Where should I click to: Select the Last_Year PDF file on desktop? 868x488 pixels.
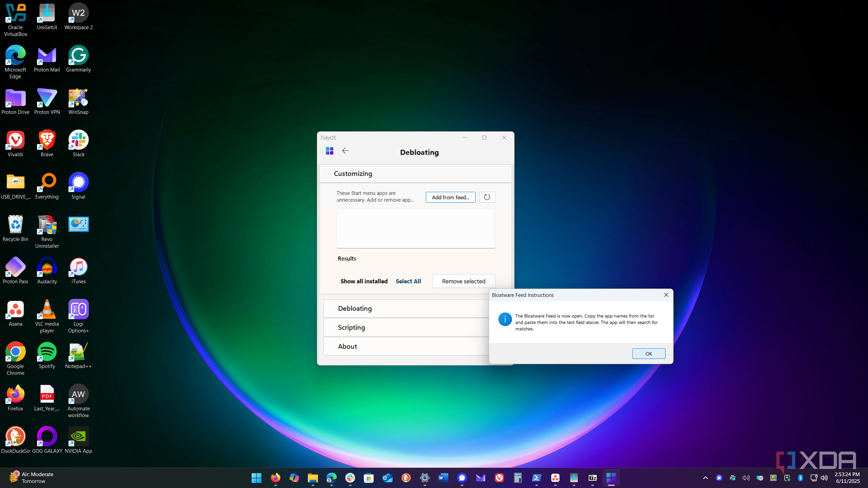tap(47, 398)
